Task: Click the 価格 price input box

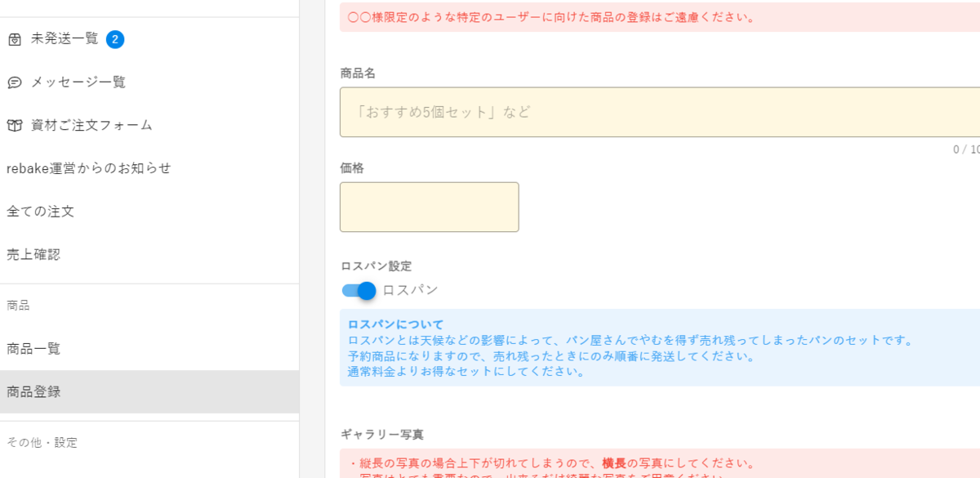Action: pyautogui.click(x=429, y=207)
